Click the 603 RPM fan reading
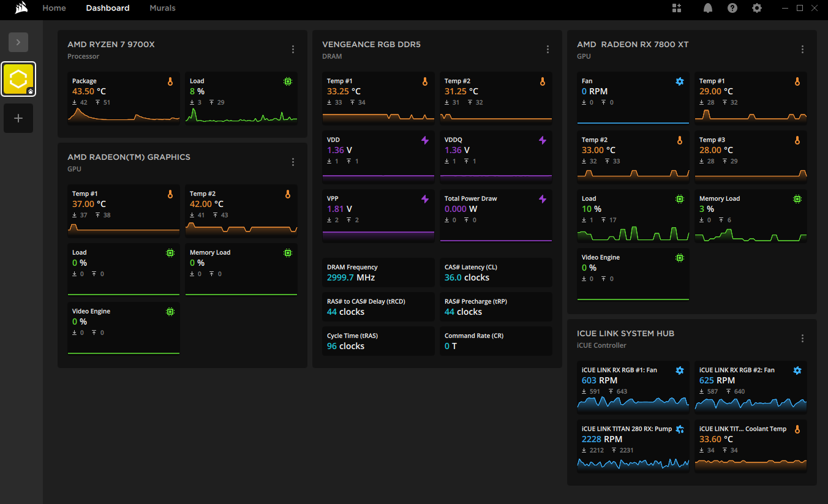828x504 pixels. [x=600, y=380]
